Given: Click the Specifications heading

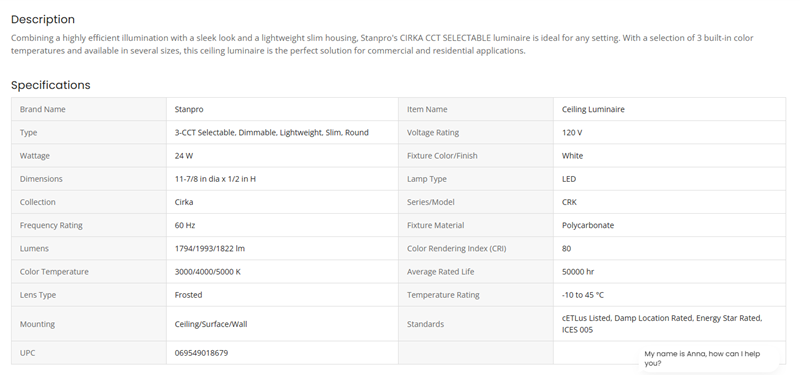Looking at the screenshot, I should [x=51, y=85].
